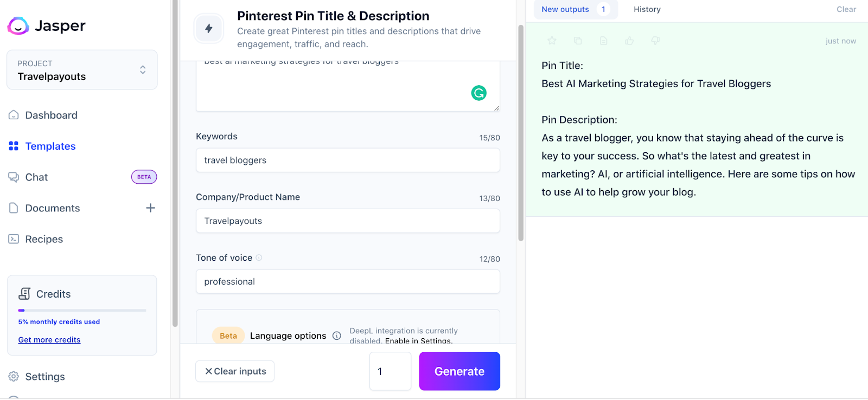The width and height of the screenshot is (868, 400).
Task: Click the Dashboard home icon
Action: [x=14, y=115]
